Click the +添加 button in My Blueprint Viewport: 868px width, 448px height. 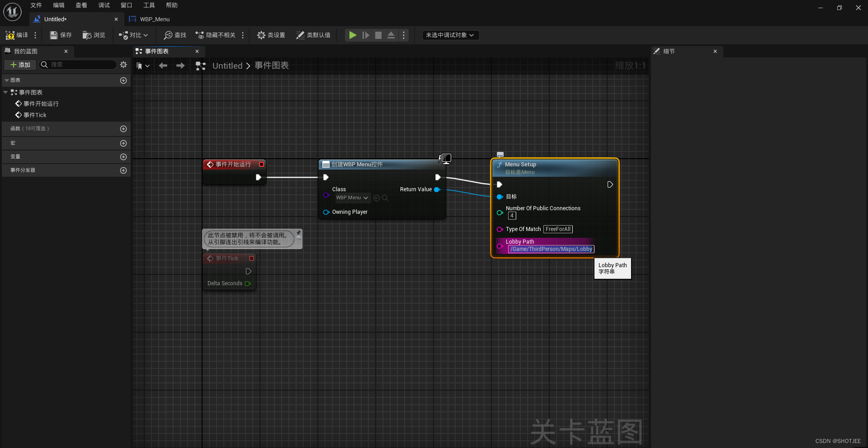(x=20, y=65)
